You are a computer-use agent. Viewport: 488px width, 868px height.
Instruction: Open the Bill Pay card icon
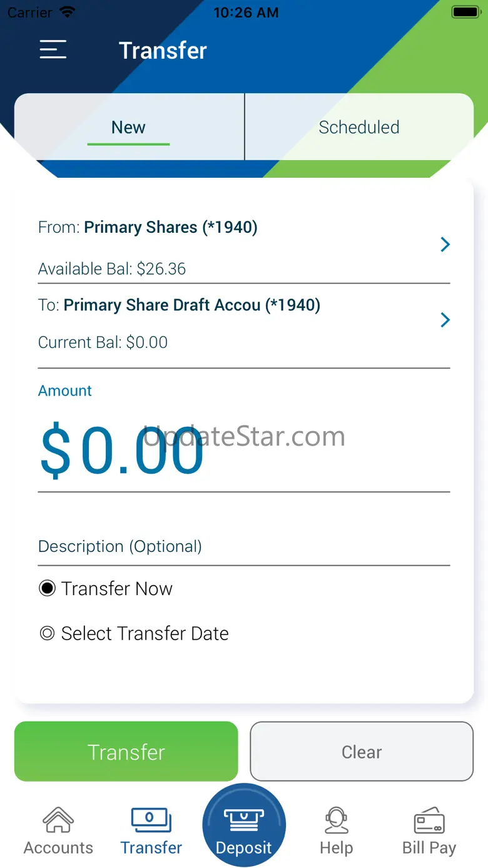pyautogui.click(x=429, y=820)
